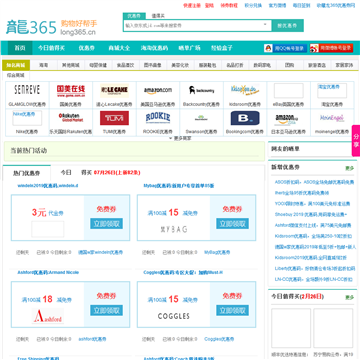Select the 首页 navigation item
The image size is (360, 360).
click(x=20, y=48)
